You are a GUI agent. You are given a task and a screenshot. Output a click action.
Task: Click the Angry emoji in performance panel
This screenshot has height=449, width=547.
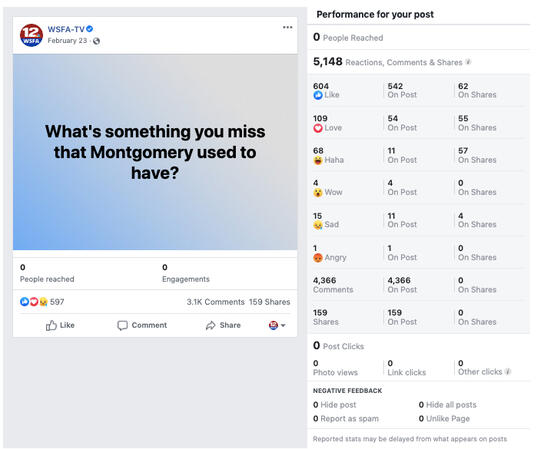coord(317,258)
